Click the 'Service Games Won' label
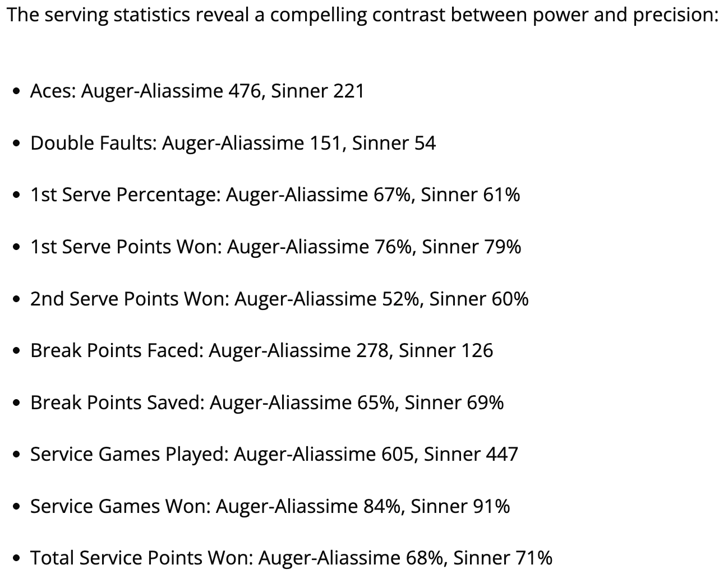 click(x=120, y=506)
